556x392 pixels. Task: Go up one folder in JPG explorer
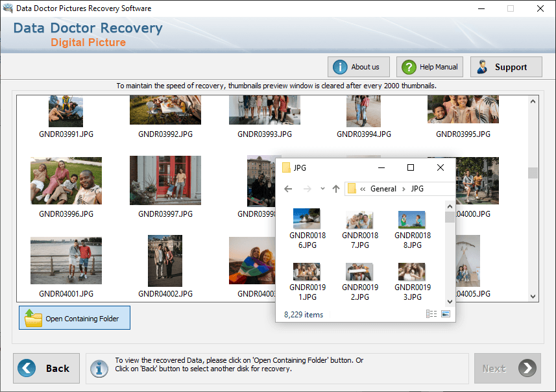336,189
